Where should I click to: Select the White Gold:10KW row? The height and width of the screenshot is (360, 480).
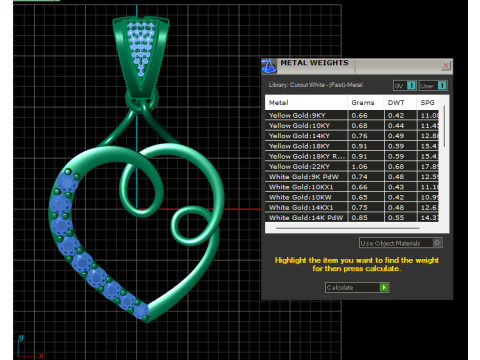352,197
